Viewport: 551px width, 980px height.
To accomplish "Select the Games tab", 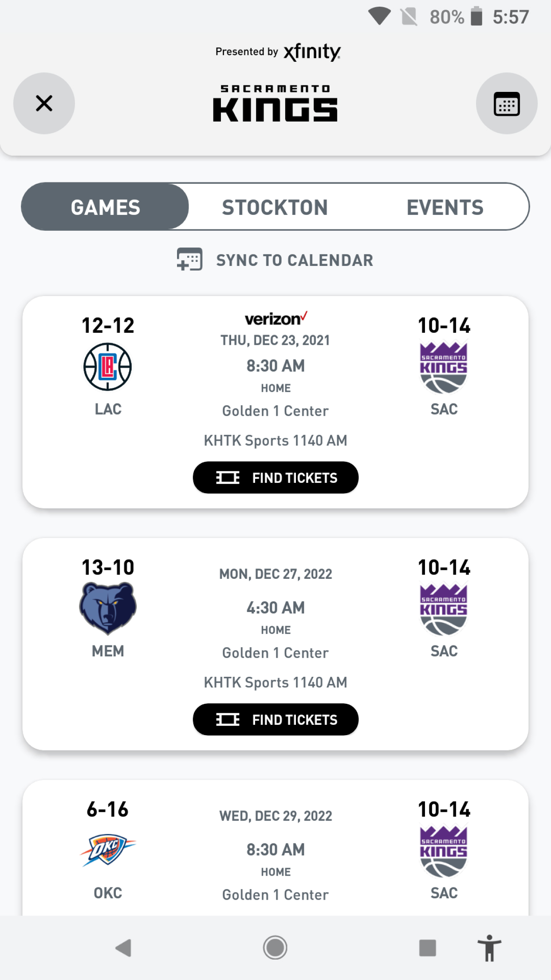I will (x=106, y=207).
